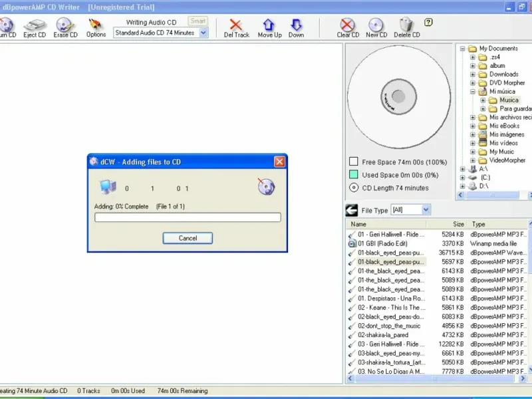The width and height of the screenshot is (532, 399).
Task: Click the Move Up arrow icon
Action: (x=269, y=25)
